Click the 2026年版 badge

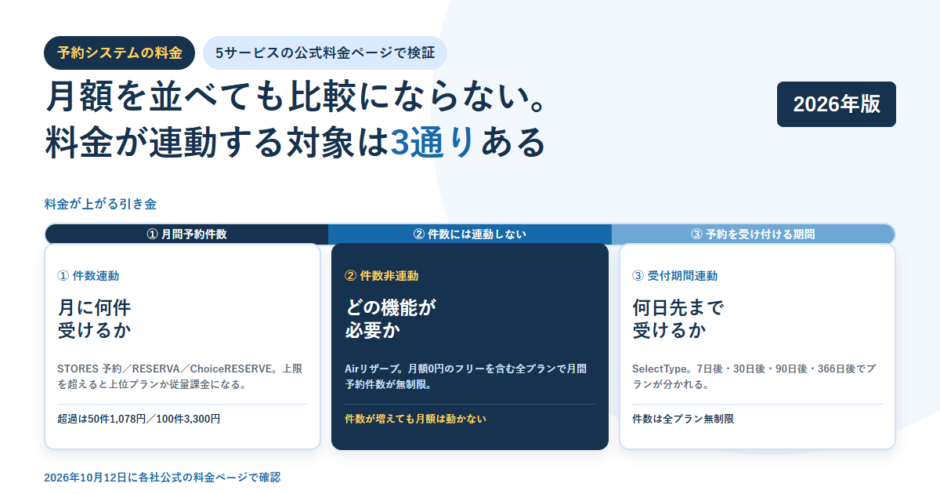pos(836,104)
